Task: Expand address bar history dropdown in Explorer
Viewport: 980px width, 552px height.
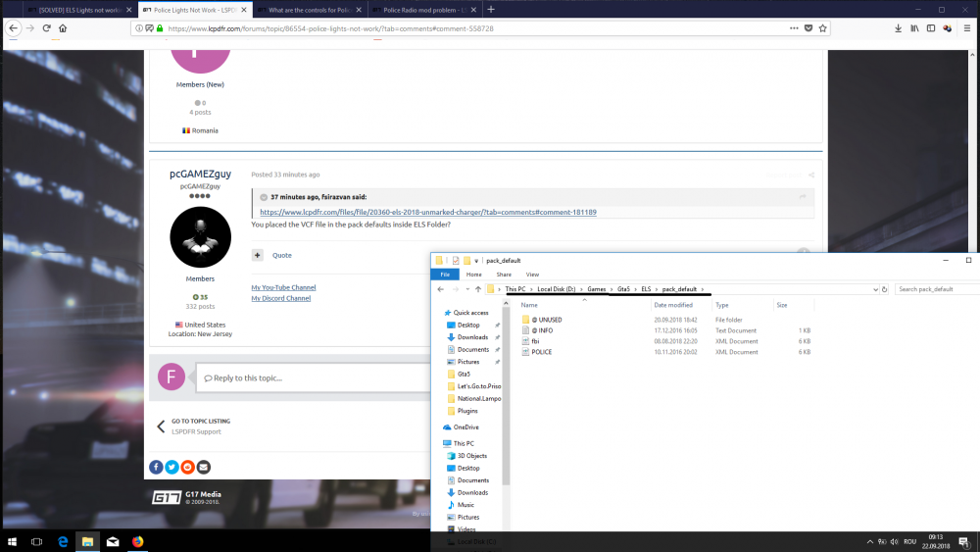Action: click(x=875, y=289)
